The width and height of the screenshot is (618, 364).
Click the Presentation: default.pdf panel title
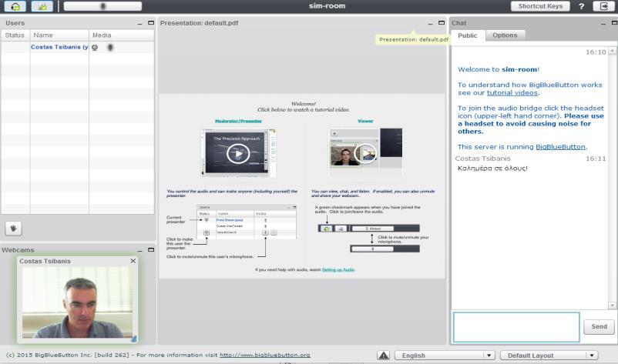pyautogui.click(x=199, y=23)
